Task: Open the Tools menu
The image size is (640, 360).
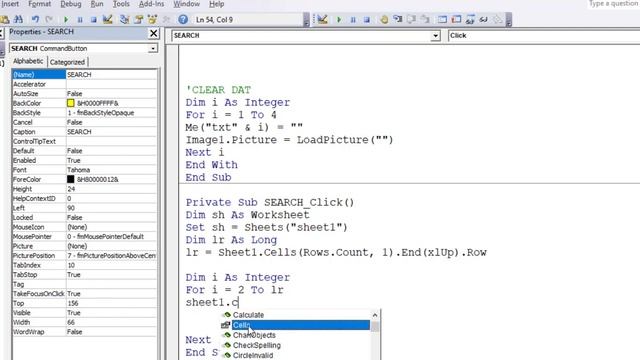Action: tap(121, 4)
